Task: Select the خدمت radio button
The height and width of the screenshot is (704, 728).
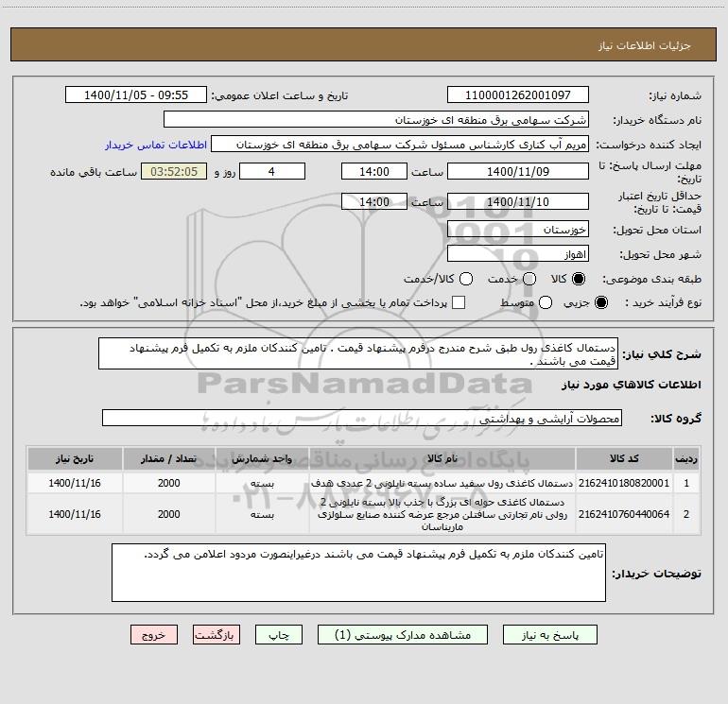Action: [529, 279]
